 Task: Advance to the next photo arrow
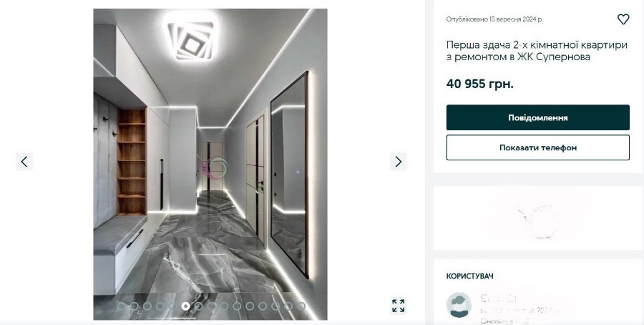398,162
